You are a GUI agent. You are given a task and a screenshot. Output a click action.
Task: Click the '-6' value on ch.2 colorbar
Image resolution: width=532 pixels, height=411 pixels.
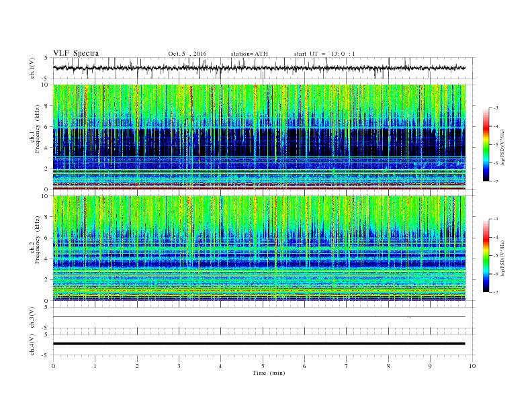(x=496, y=274)
